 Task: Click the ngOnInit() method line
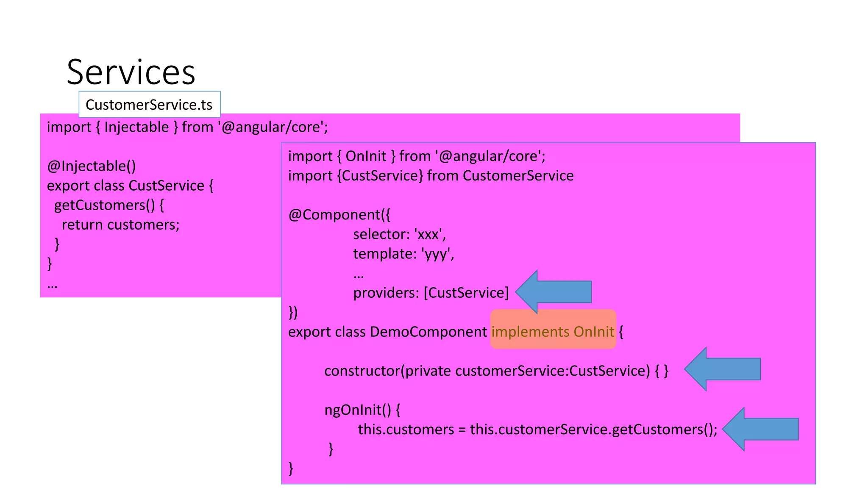click(x=362, y=410)
